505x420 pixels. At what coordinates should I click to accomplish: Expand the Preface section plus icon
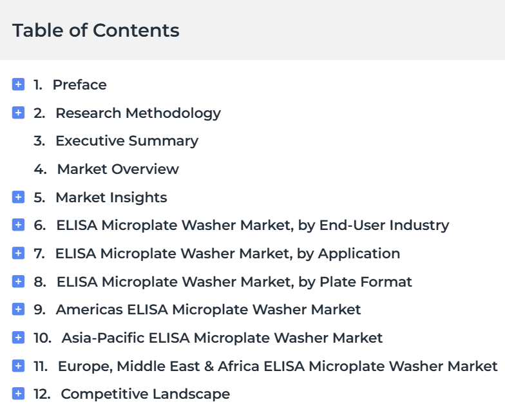[18, 84]
